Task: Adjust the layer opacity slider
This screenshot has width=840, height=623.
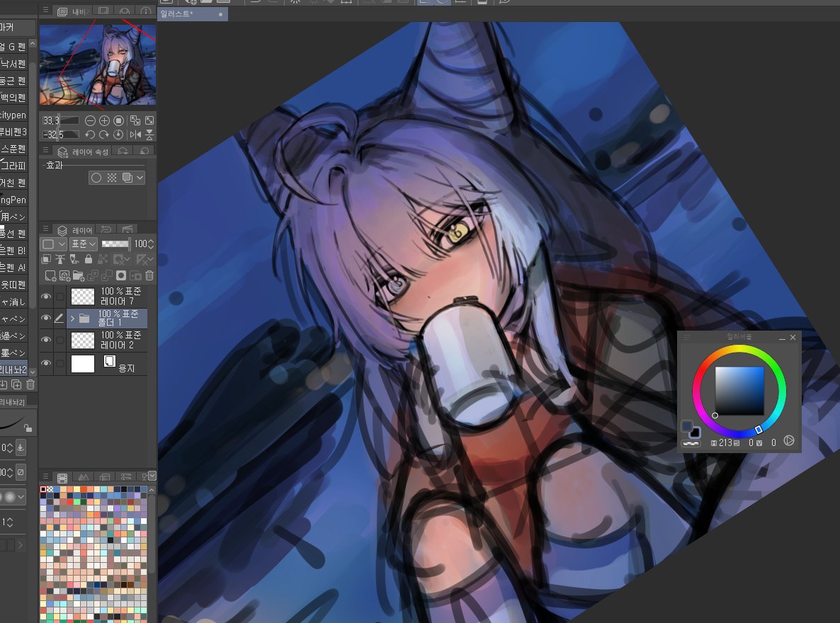Action: (115, 244)
